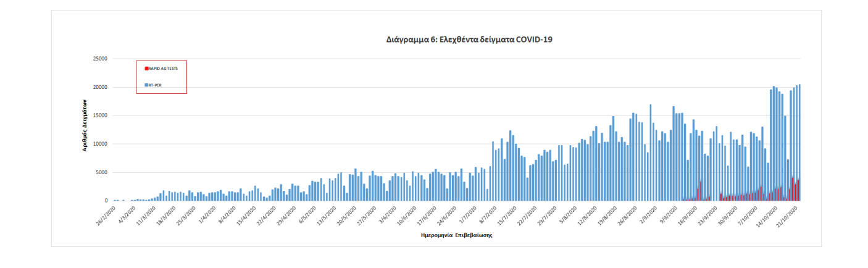
Task: Click the 15000 y-axis value label
Action: click(x=99, y=115)
